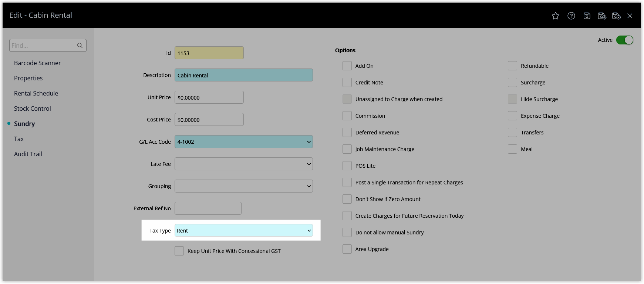View the Audit Trail section
Image resolution: width=644 pixels, height=284 pixels.
pyautogui.click(x=28, y=154)
